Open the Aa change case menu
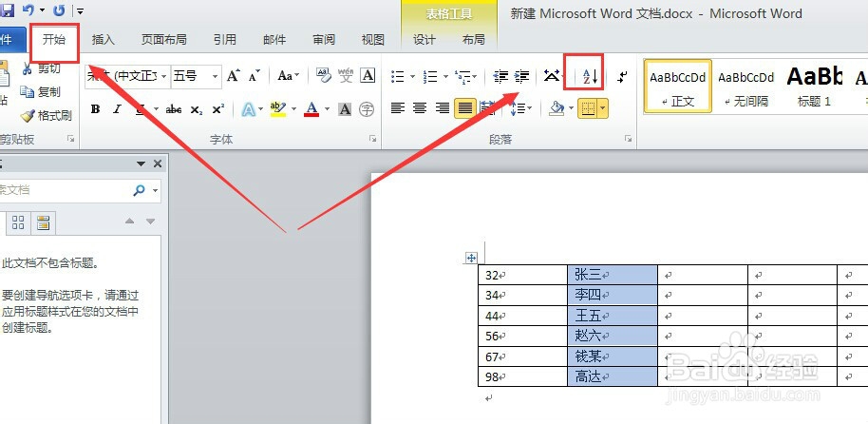Viewport: 868px width, 424px height. pyautogui.click(x=289, y=76)
